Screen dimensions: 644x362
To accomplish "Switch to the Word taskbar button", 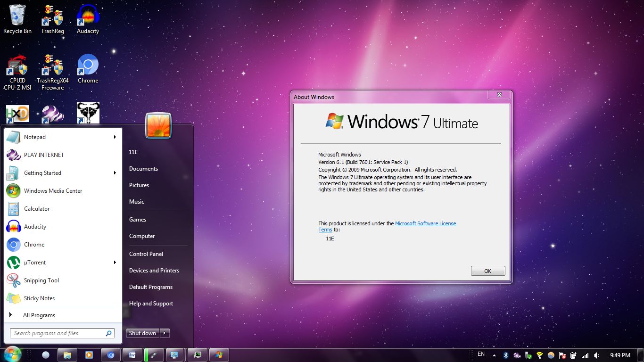I will tap(132, 355).
